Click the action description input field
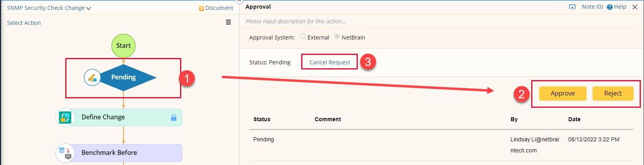Image resolution: width=644 pixels, height=165 pixels. pos(356,21)
